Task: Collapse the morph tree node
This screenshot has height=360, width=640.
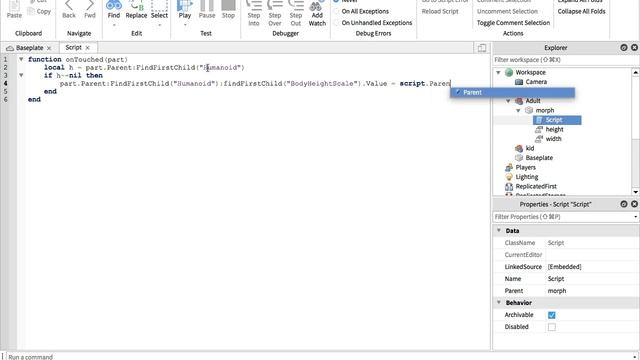Action: [518, 111]
